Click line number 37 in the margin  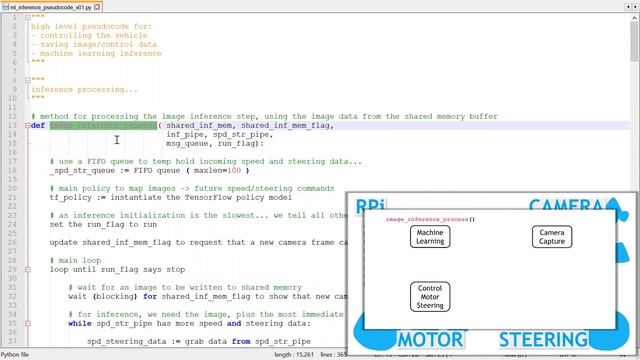click(x=12, y=341)
